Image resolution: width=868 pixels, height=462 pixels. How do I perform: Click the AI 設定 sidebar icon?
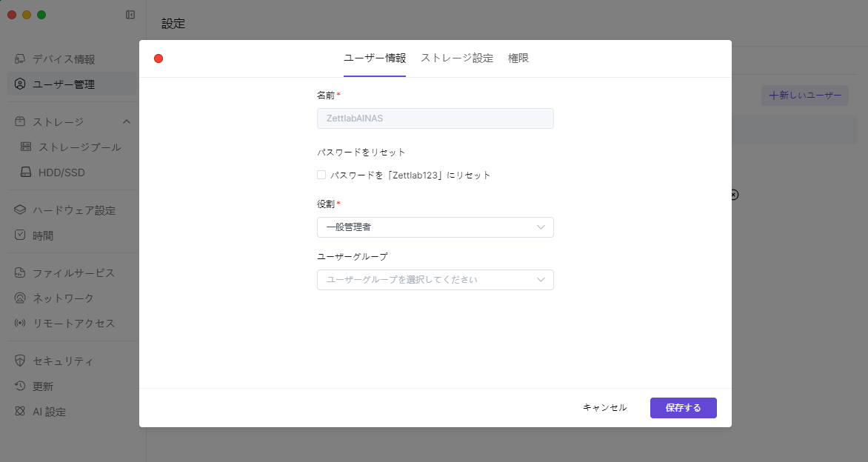coord(20,412)
